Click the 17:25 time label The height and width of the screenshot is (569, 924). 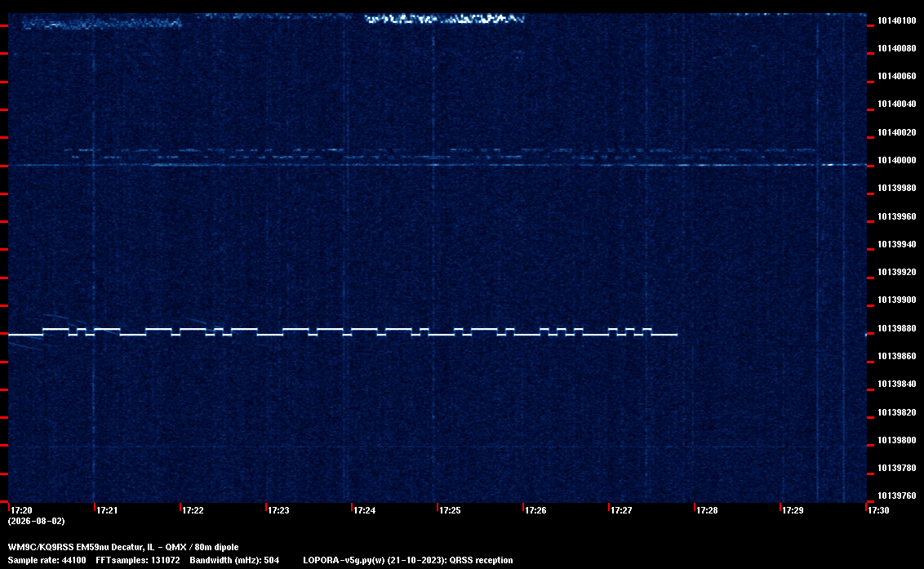click(x=450, y=510)
